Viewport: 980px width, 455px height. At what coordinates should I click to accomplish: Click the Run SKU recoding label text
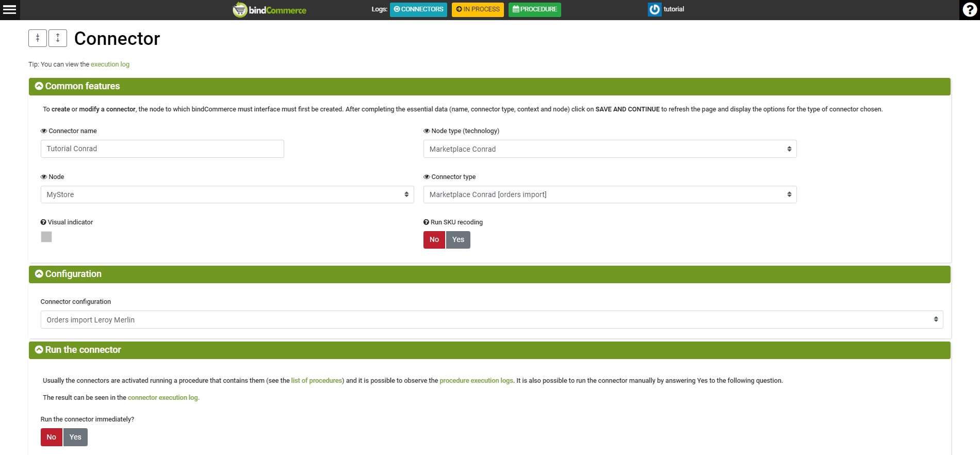coord(456,222)
